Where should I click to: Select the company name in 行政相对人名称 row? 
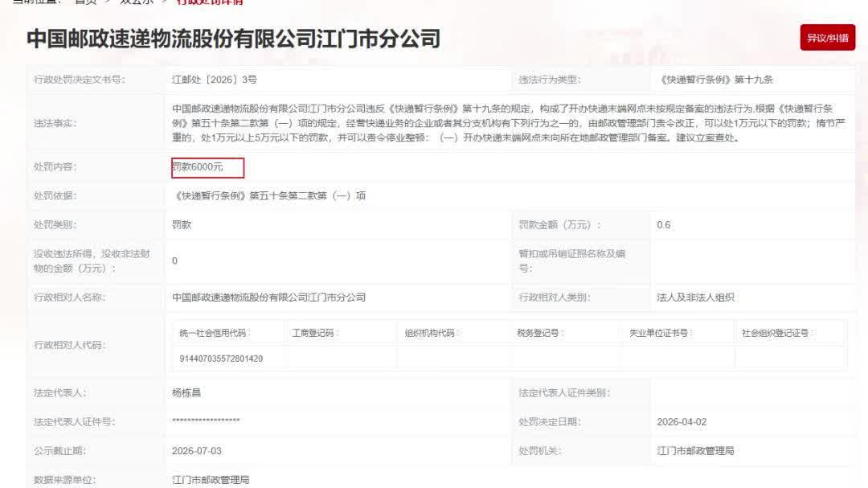click(x=268, y=297)
